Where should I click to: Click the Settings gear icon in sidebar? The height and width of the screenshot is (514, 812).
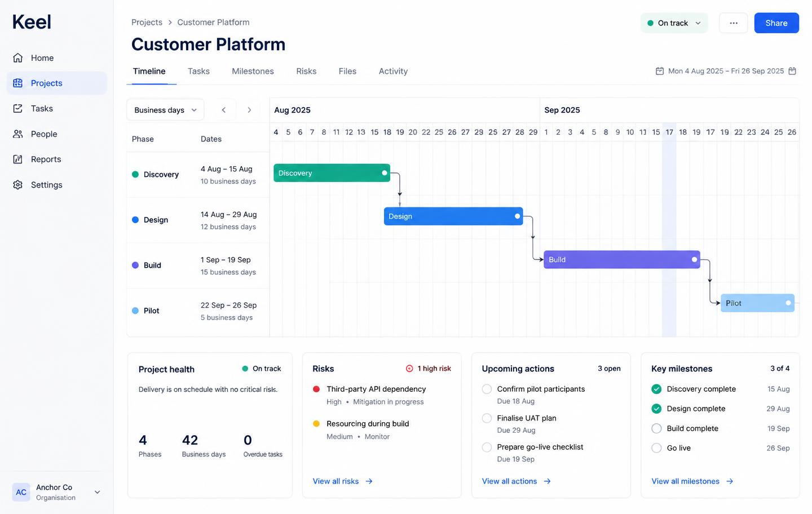pos(18,185)
